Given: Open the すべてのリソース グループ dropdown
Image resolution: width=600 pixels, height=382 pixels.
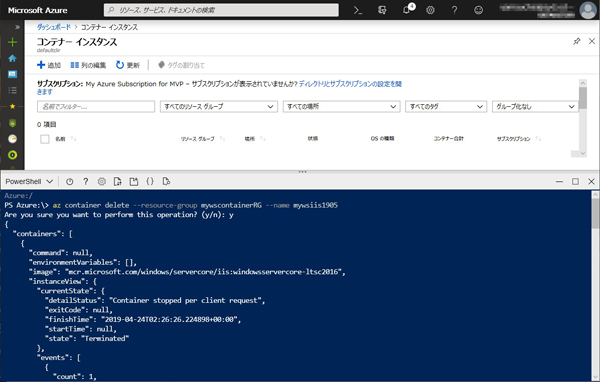Looking at the screenshot, I should pyautogui.click(x=219, y=106).
